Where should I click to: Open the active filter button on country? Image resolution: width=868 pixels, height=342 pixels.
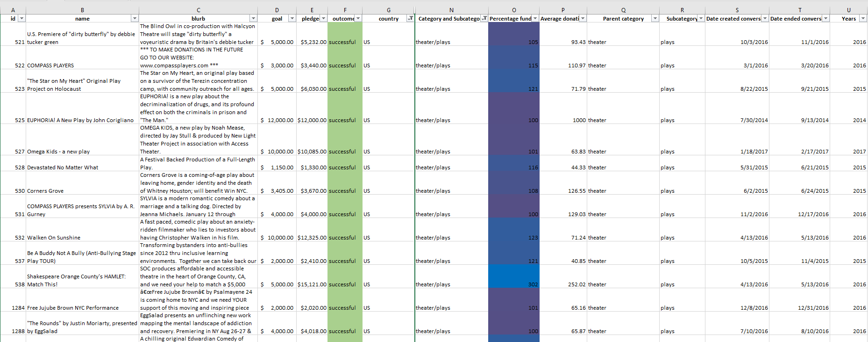point(411,18)
